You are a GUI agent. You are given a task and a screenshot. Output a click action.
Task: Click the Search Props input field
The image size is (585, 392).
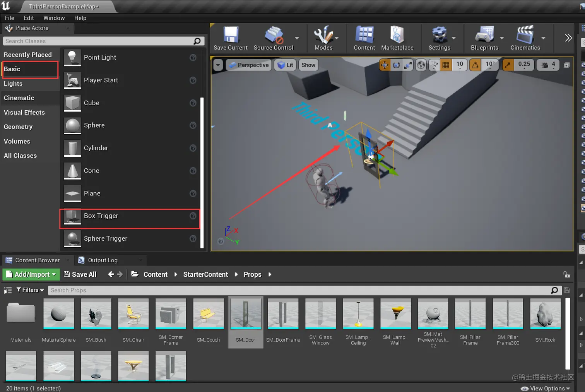pos(304,290)
